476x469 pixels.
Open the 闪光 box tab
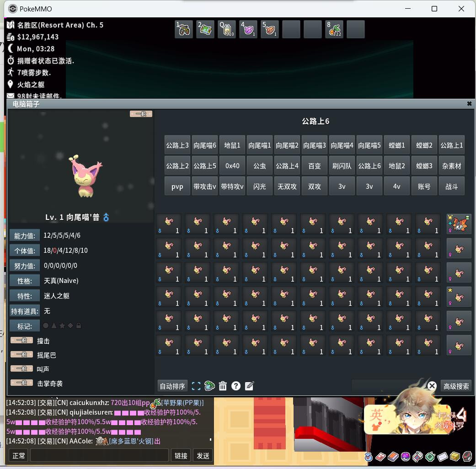click(x=260, y=187)
